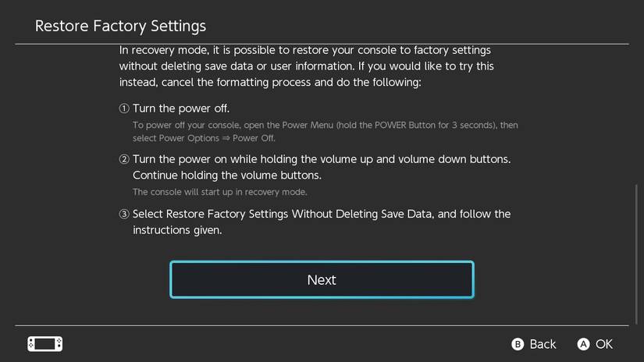Click the Power Menu hint text
This screenshot has height=362, width=644.
click(325, 125)
